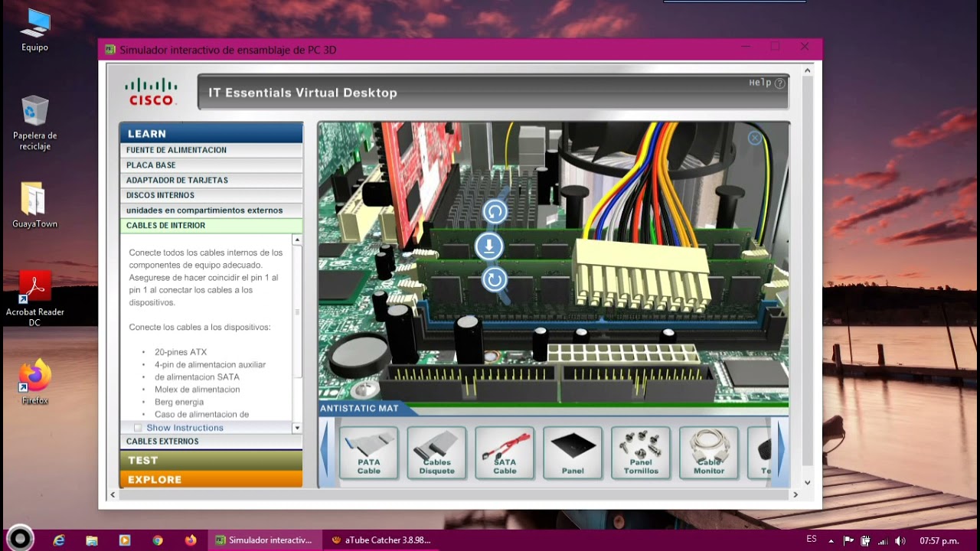Click the download/install arrow icon on motherboard
Viewport: 980px width, 551px height.
point(489,246)
